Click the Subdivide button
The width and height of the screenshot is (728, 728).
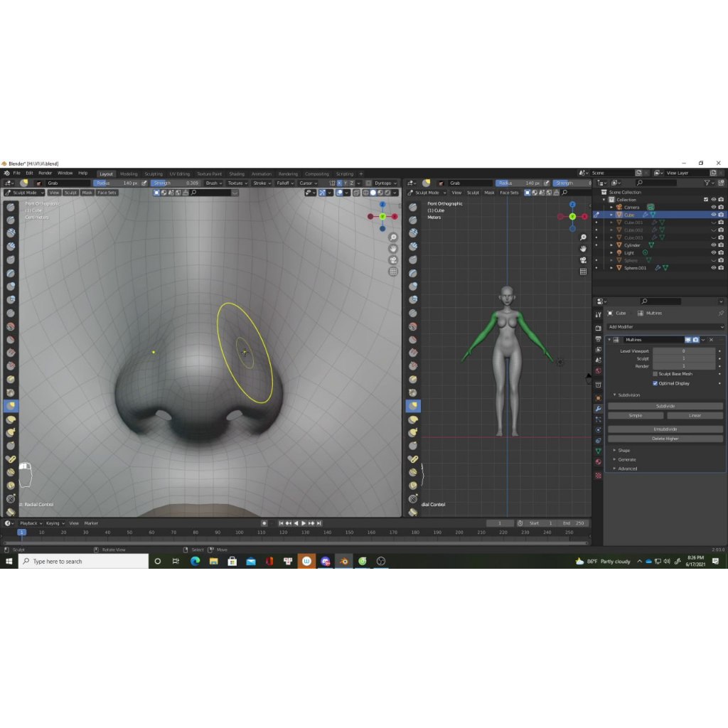(x=665, y=406)
